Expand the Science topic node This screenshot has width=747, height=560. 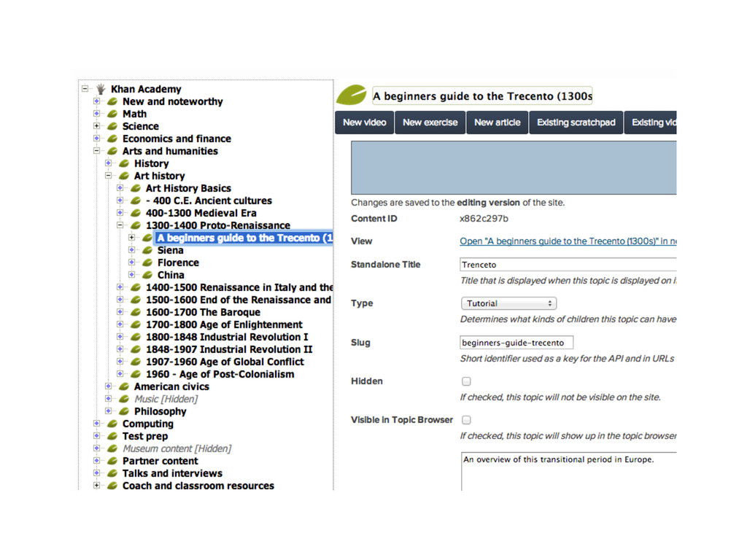(97, 125)
